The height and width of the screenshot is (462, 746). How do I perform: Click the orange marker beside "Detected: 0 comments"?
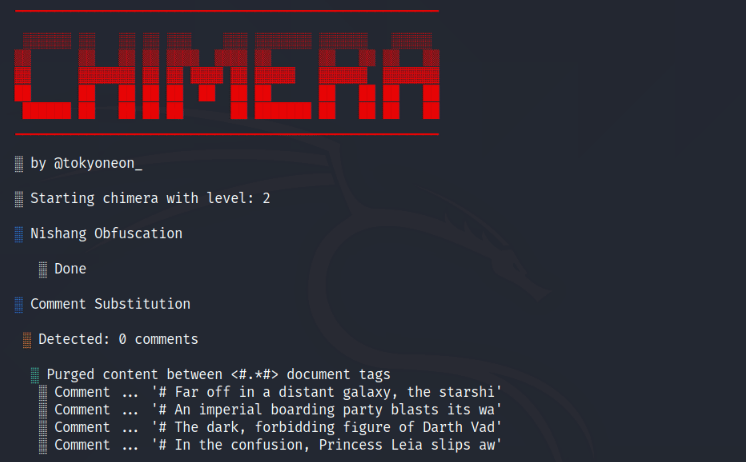pos(27,340)
